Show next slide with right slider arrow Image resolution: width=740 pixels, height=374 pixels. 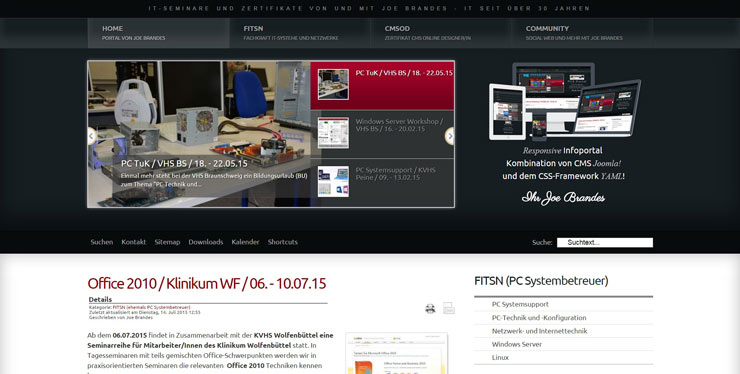click(450, 136)
